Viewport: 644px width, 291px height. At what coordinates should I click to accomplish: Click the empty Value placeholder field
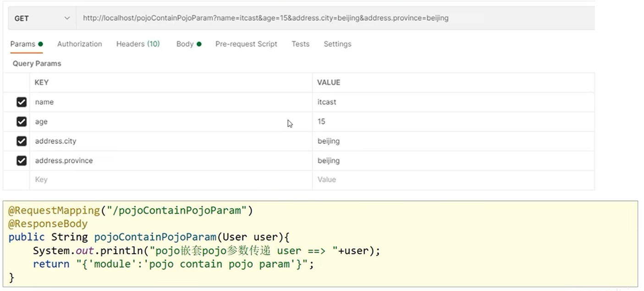coord(453,179)
